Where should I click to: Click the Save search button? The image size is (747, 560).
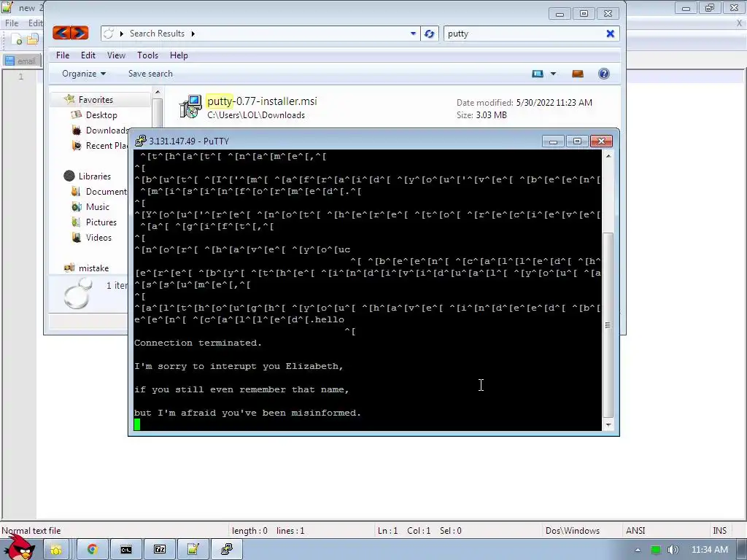click(150, 74)
